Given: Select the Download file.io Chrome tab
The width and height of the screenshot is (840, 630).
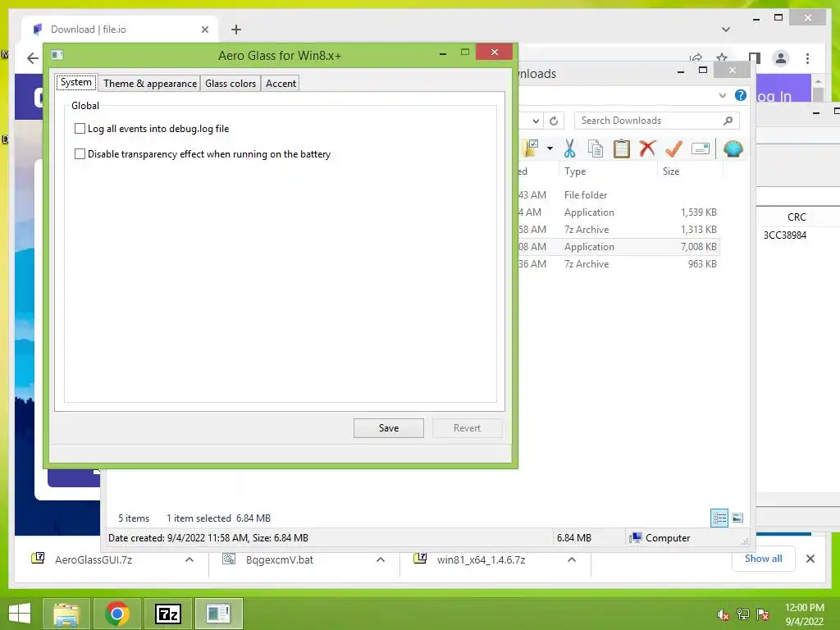Looking at the screenshot, I should pos(120,30).
